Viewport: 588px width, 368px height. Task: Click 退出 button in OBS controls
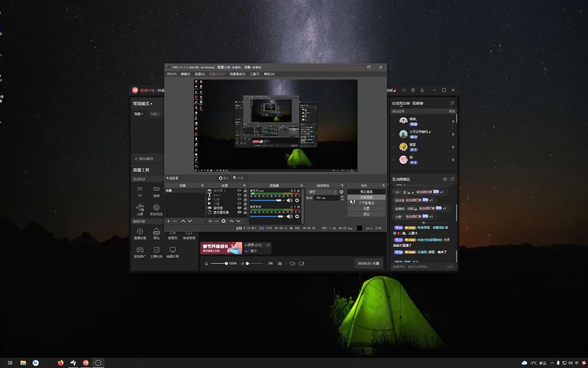coord(366,214)
